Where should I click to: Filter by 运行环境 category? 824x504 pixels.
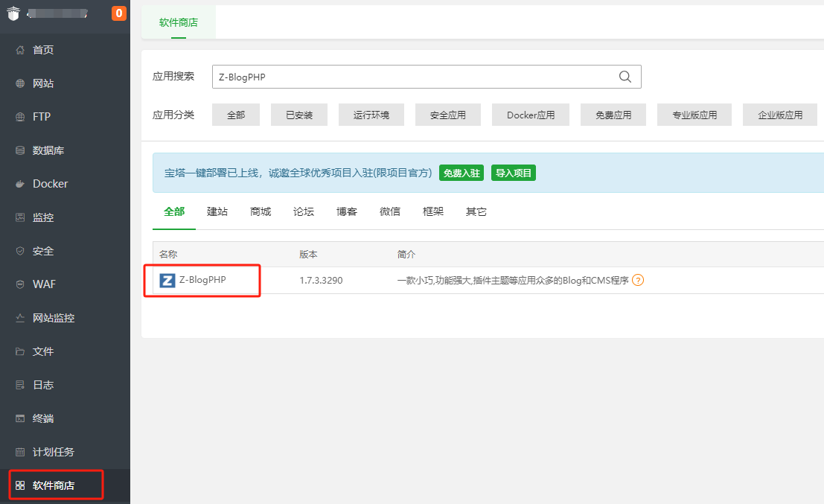(x=371, y=115)
